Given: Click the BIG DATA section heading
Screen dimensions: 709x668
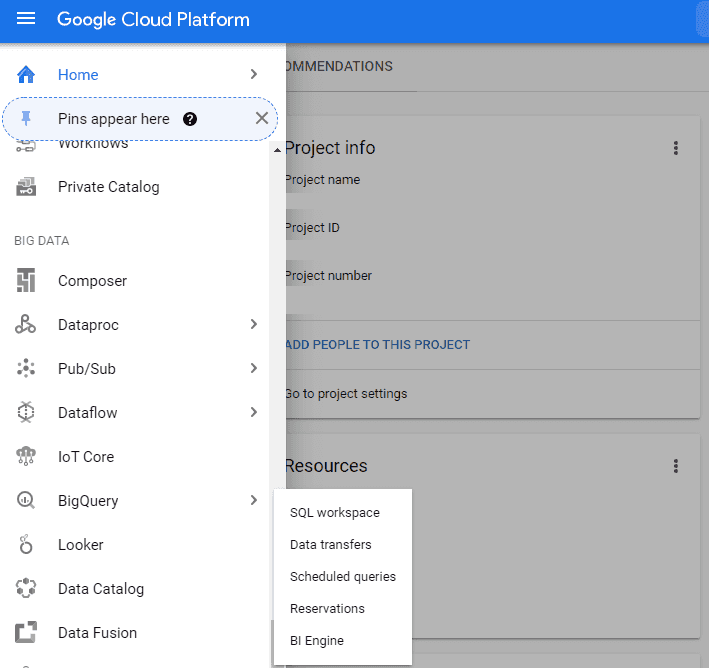Looking at the screenshot, I should (x=42, y=241).
